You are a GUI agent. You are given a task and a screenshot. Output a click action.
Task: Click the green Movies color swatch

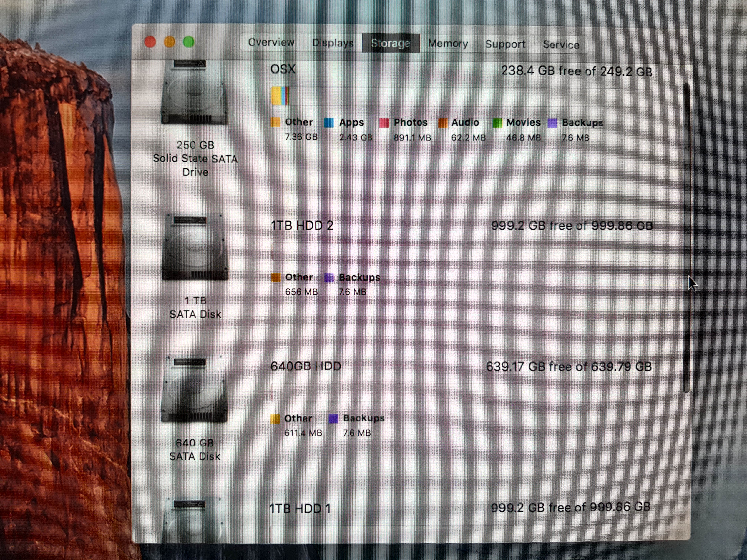pyautogui.click(x=497, y=123)
